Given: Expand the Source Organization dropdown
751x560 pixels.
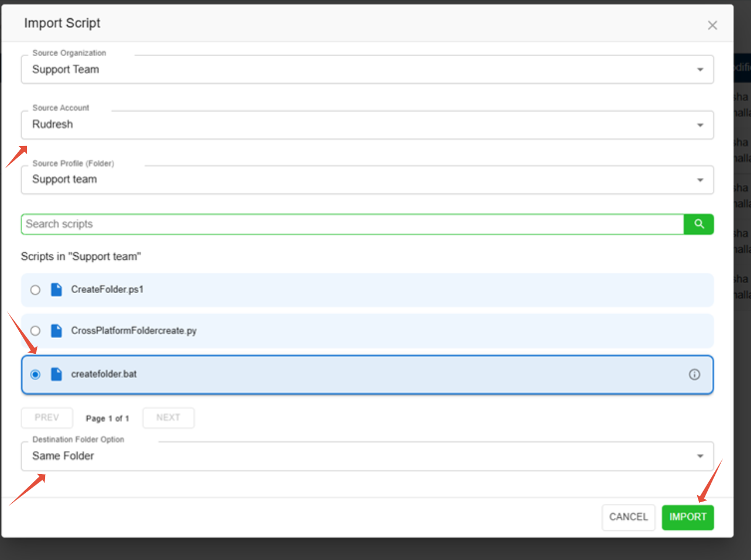Looking at the screenshot, I should point(700,69).
